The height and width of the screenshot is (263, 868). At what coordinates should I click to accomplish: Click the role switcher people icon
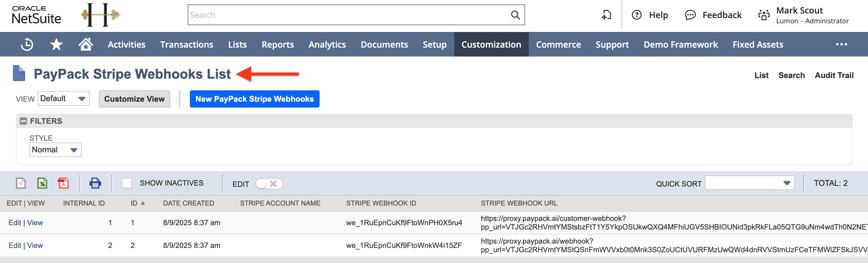[764, 15]
